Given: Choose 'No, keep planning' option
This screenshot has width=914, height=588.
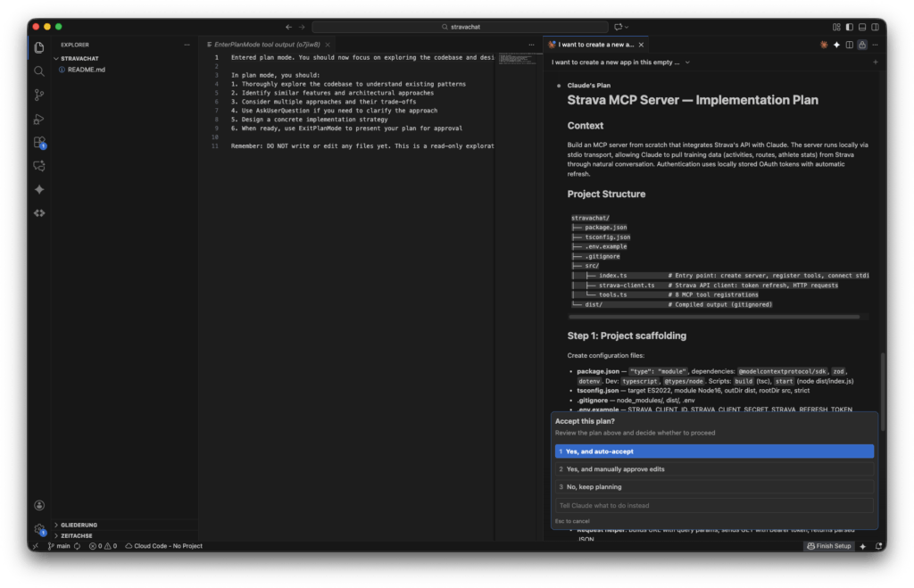Looking at the screenshot, I should point(714,486).
